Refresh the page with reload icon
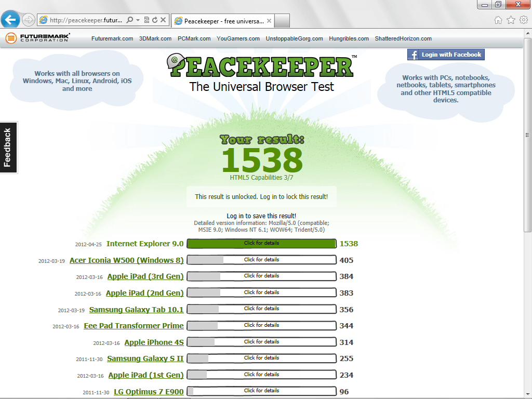532x399 pixels. 155,20
